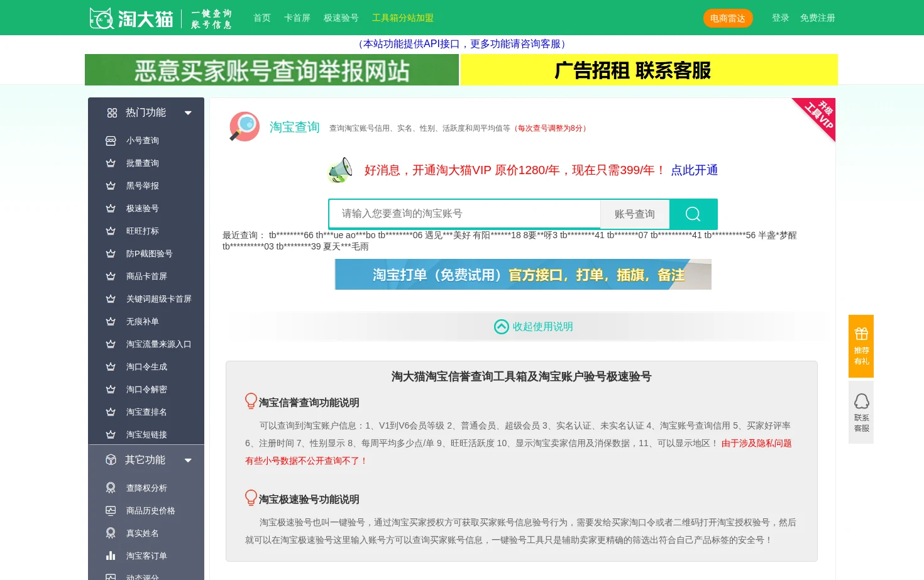Select 淘宝客订单 in the sidebar
Viewport: 924px width, 580px height.
pyautogui.click(x=146, y=556)
